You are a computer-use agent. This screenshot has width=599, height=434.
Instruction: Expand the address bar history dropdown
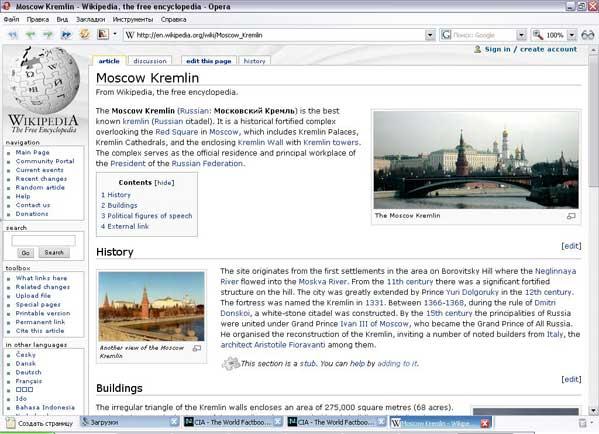click(430, 36)
